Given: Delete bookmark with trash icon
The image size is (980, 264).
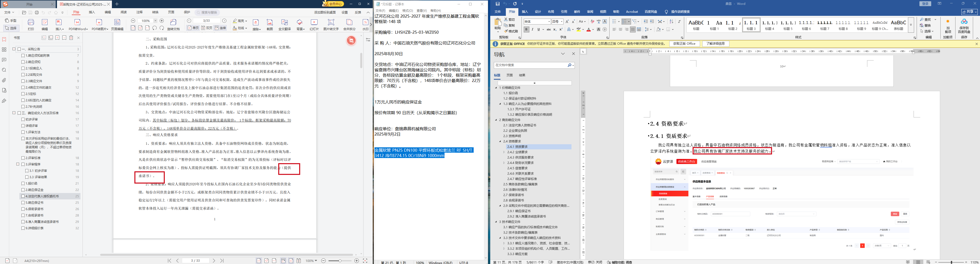Looking at the screenshot, I should point(71,38).
